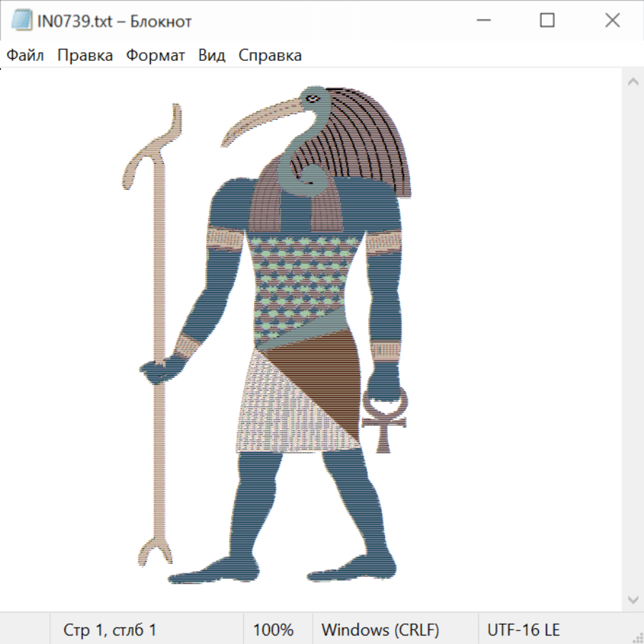Image resolution: width=644 pixels, height=644 pixels.
Task: Open the Файл menu
Action: pos(25,55)
